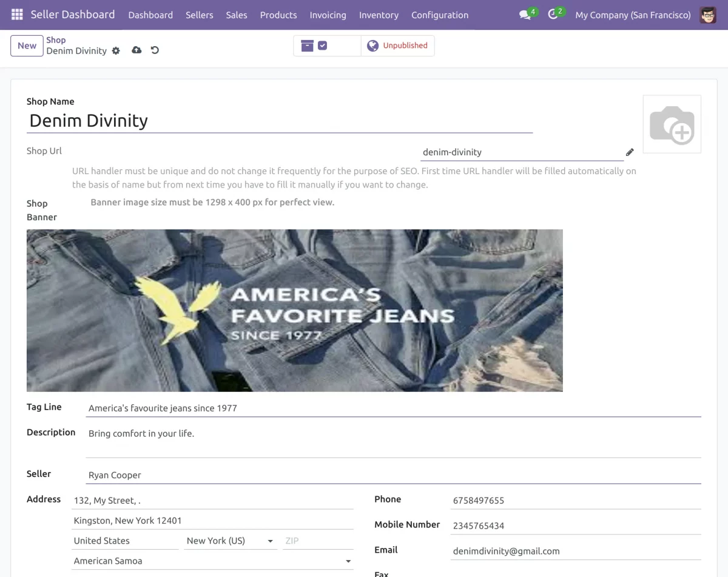Click the Email field denimdivinity@gmail.com
Screen dimensions: 728x577
pos(576,552)
